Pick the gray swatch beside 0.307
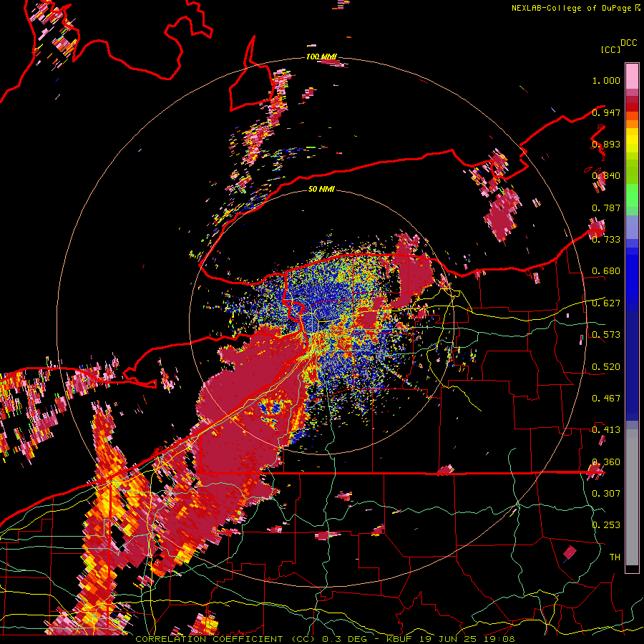 coord(632,497)
